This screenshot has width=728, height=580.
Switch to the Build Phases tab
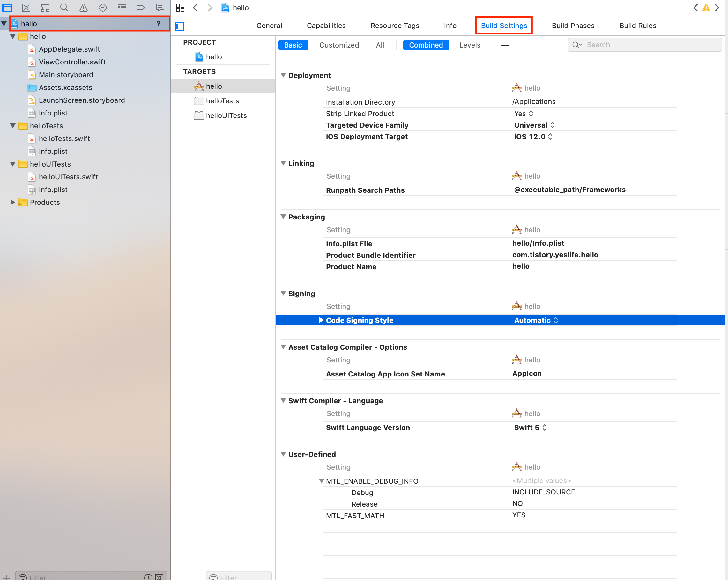tap(573, 26)
